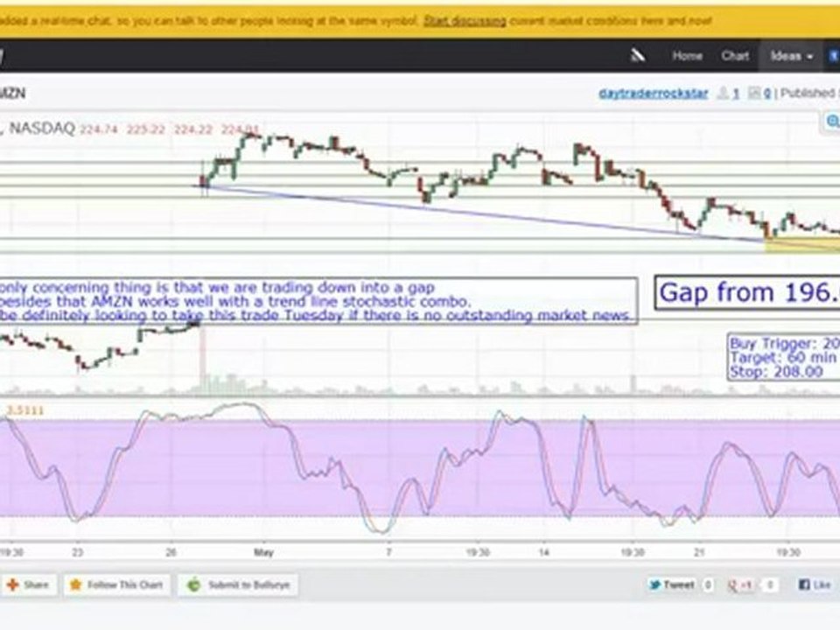
Task: Click the Twitter bird icon on Tweet
Action: tap(655, 584)
